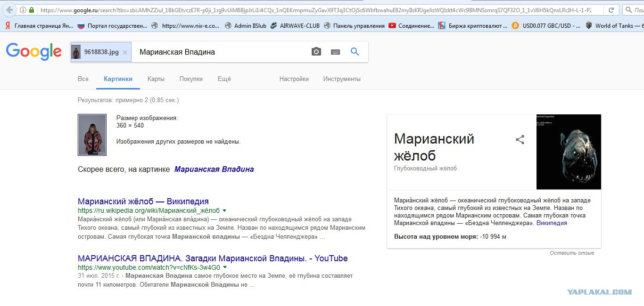
Task: Click the 360 × 540 image size text
Action: click(130, 126)
